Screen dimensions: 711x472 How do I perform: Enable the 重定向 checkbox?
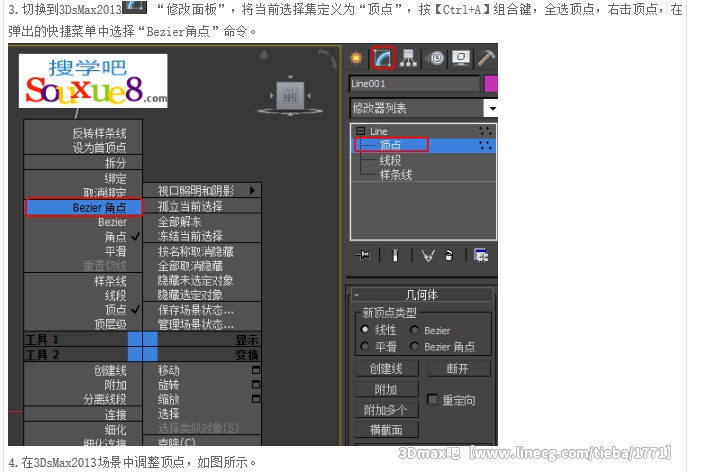(433, 399)
